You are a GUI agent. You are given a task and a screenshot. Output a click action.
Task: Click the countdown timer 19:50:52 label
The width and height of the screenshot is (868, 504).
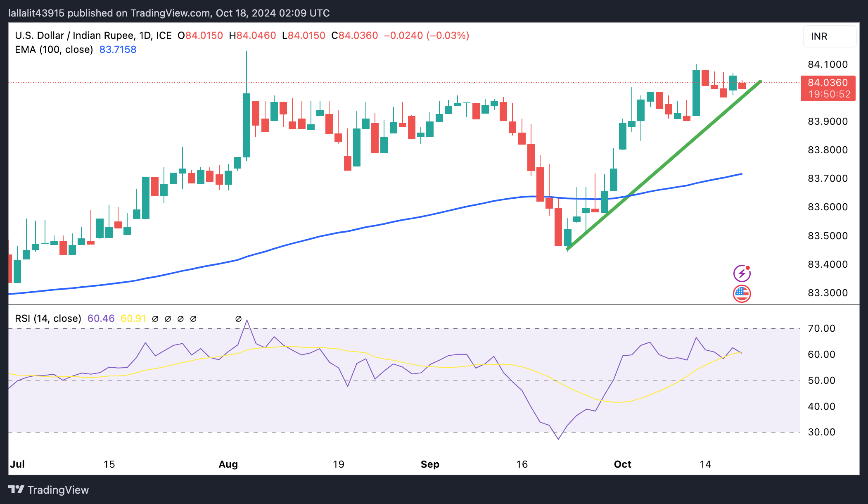coord(829,95)
